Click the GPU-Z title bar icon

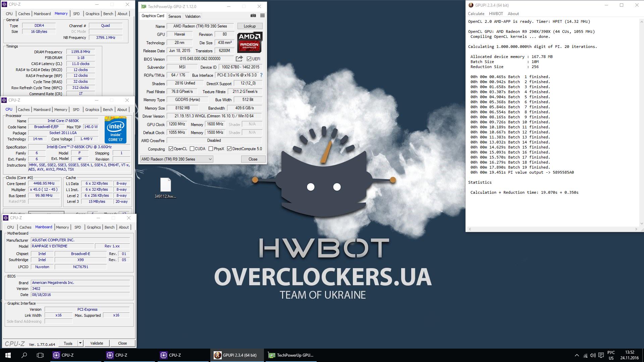tap(144, 6)
